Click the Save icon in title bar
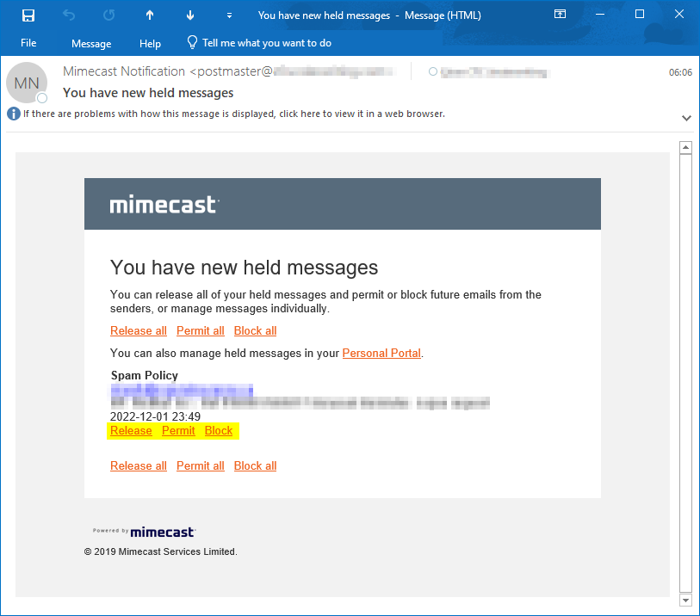Screen dimensions: 700x616 click(28, 15)
